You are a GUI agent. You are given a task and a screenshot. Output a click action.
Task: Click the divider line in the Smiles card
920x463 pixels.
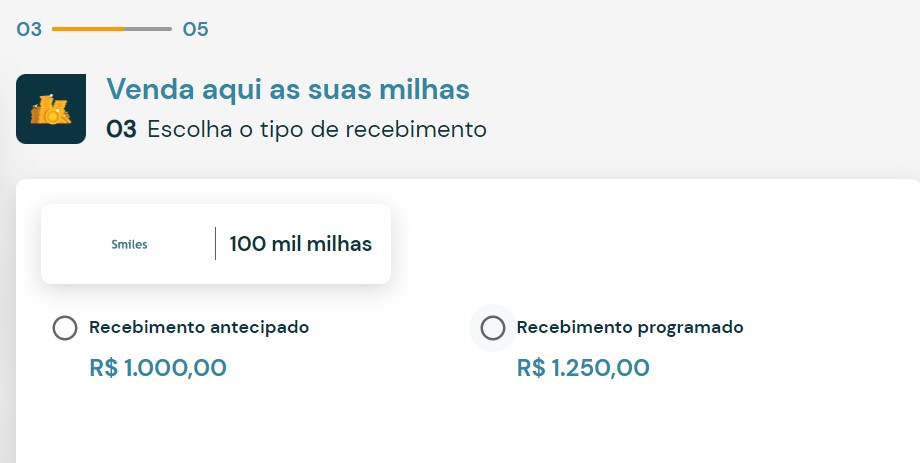tap(215, 243)
